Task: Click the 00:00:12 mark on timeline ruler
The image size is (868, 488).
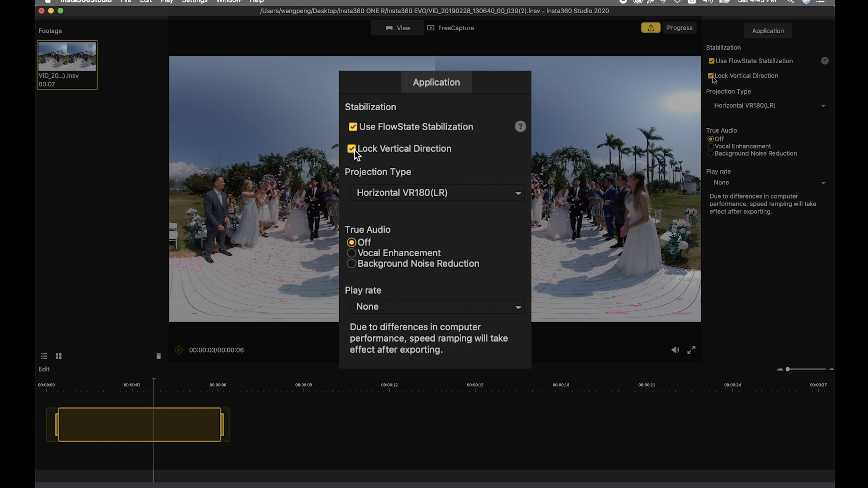Action: coord(389,385)
